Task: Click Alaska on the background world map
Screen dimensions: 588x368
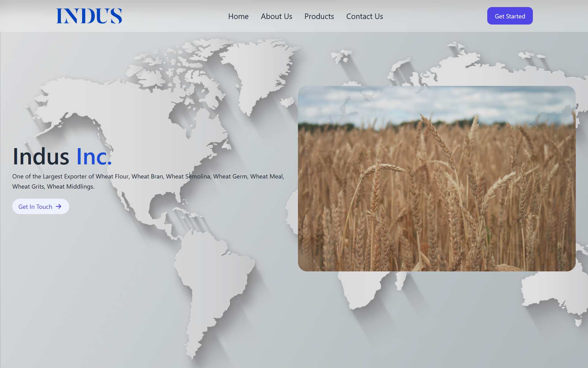Action: point(61,98)
